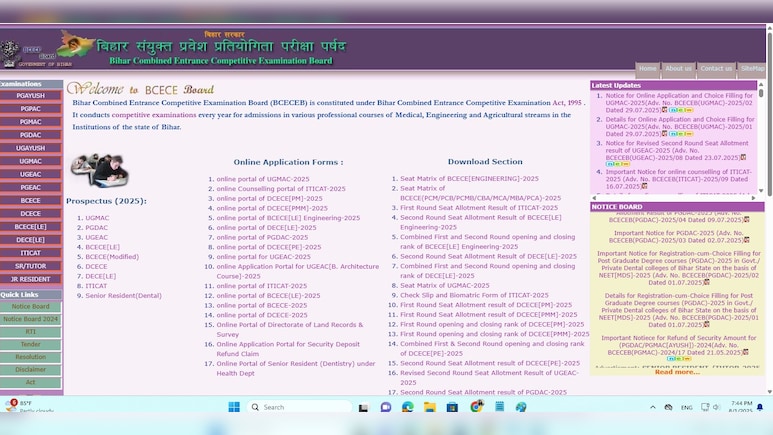Open Notice Board 2024 quick link
The height and width of the screenshot is (435, 773).
pos(31,319)
